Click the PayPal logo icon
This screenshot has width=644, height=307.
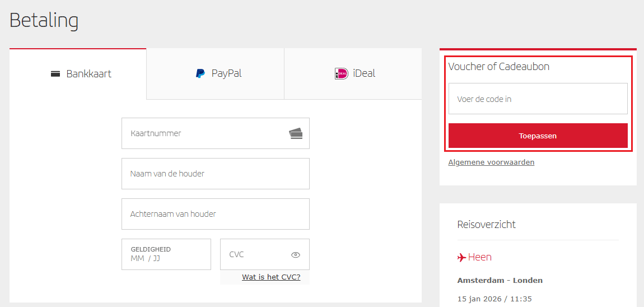click(200, 73)
